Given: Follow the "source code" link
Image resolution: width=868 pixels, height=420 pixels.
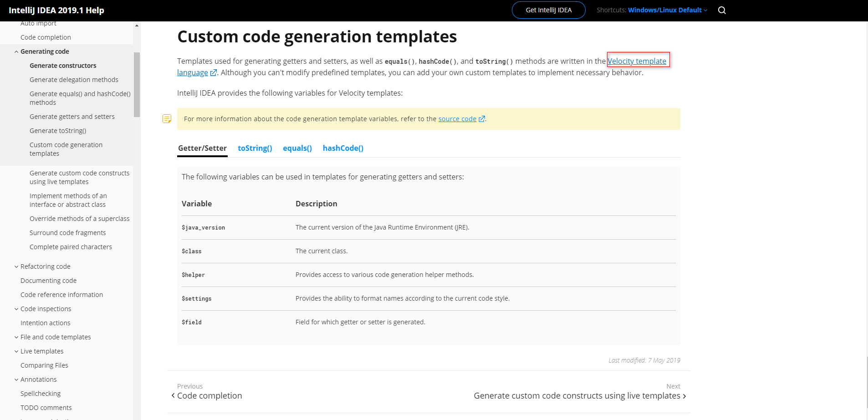Looking at the screenshot, I should click(x=457, y=118).
